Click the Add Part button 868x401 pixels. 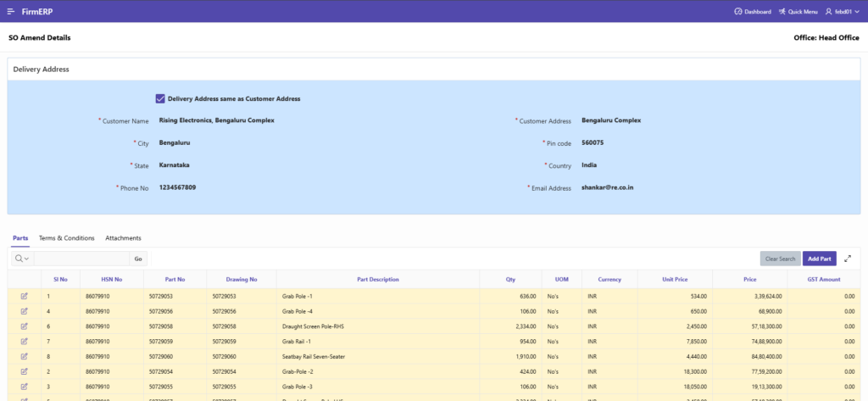[x=819, y=259]
